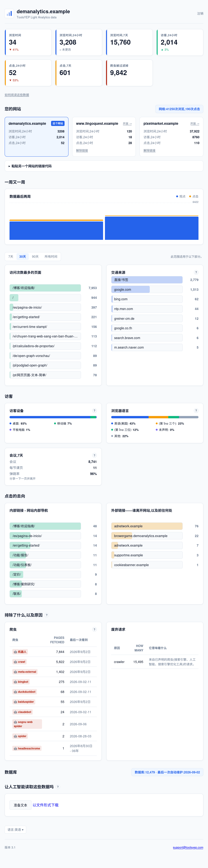Click the supportme.example outbound row
The height and width of the screenshot is (868, 208).
155,555
